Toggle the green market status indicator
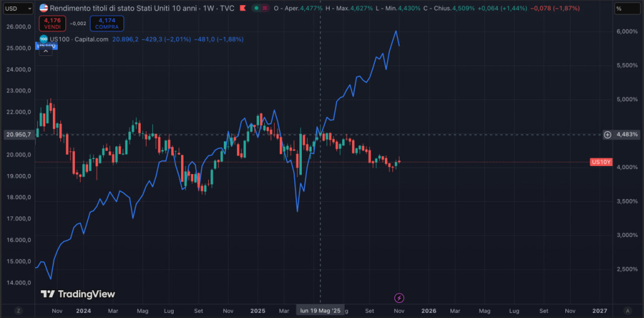The image size is (644, 318). point(257,8)
